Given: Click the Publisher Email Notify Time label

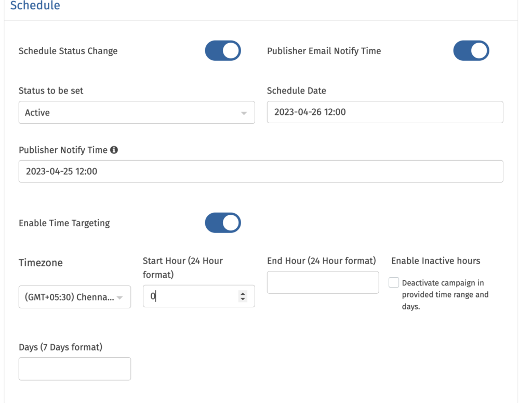Looking at the screenshot, I should [x=324, y=51].
